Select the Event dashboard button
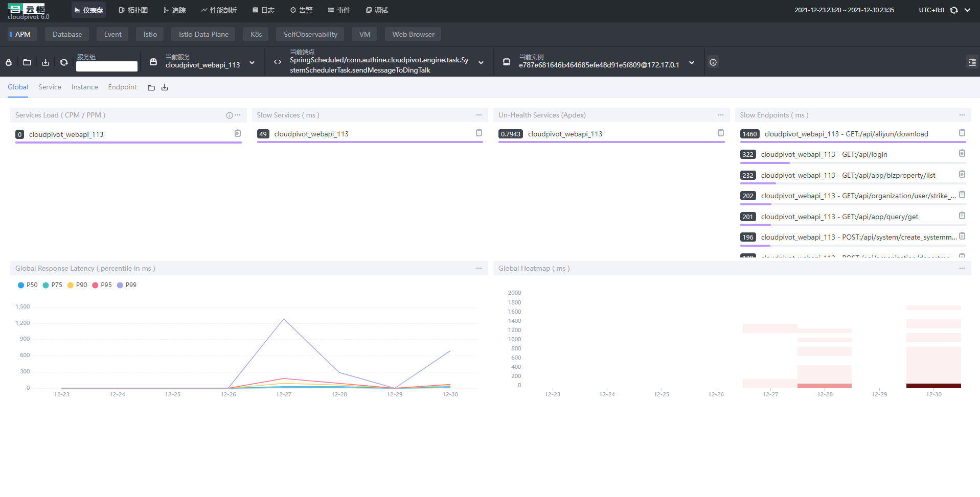 tap(112, 34)
